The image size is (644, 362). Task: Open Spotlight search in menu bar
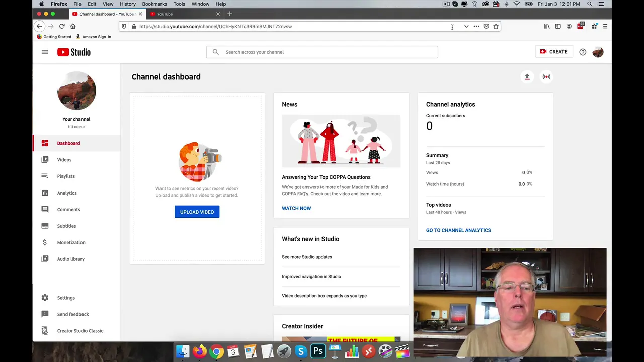point(590,4)
